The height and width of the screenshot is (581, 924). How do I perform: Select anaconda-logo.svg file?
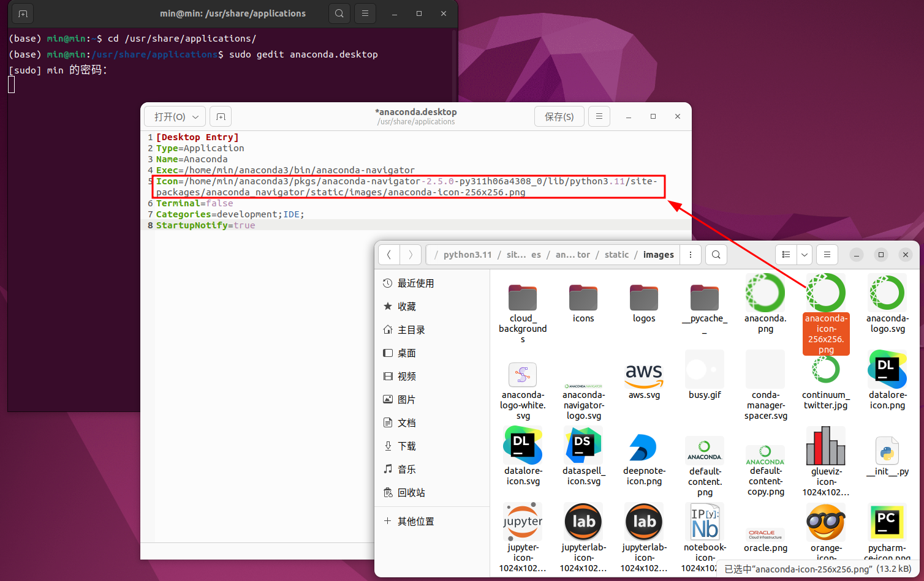coord(887,304)
